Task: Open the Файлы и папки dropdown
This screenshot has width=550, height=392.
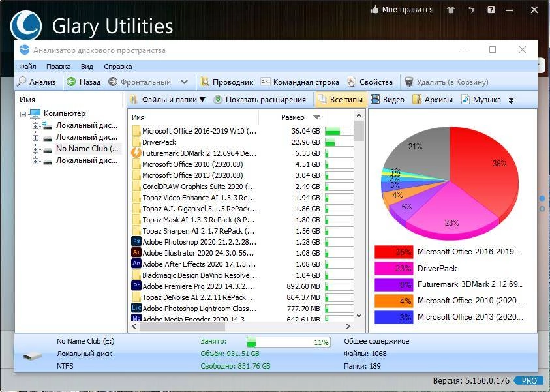Action: coord(167,100)
